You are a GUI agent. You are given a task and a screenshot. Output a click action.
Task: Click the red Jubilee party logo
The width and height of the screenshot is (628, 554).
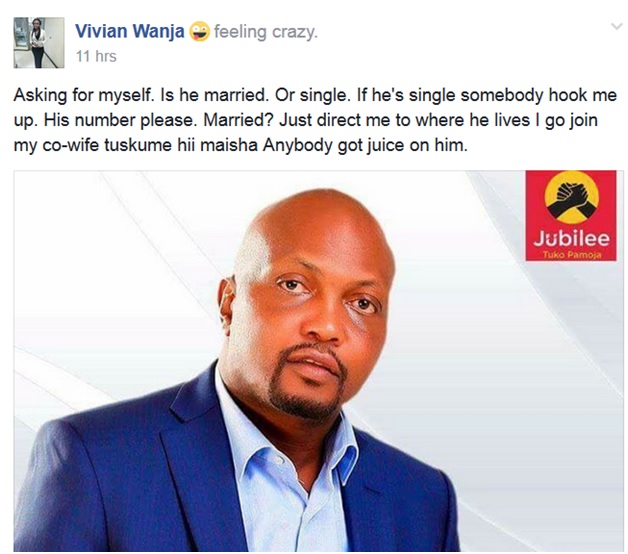(x=571, y=216)
